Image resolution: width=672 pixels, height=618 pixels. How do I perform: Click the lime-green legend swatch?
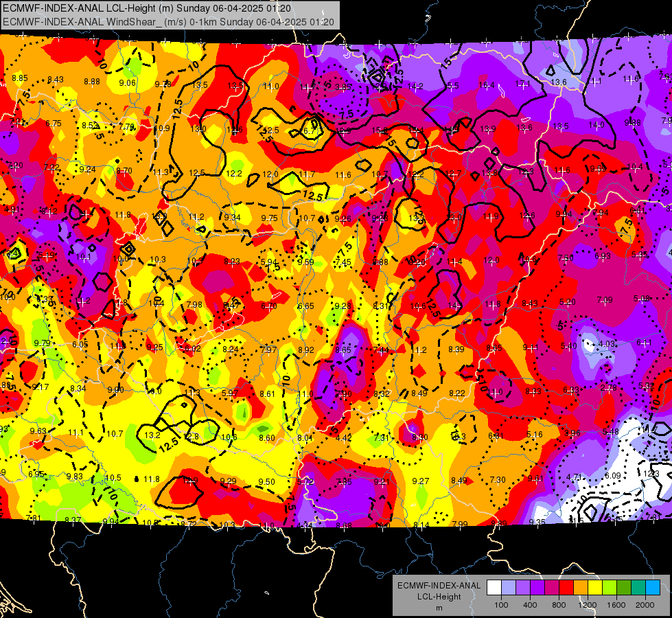(x=610, y=588)
